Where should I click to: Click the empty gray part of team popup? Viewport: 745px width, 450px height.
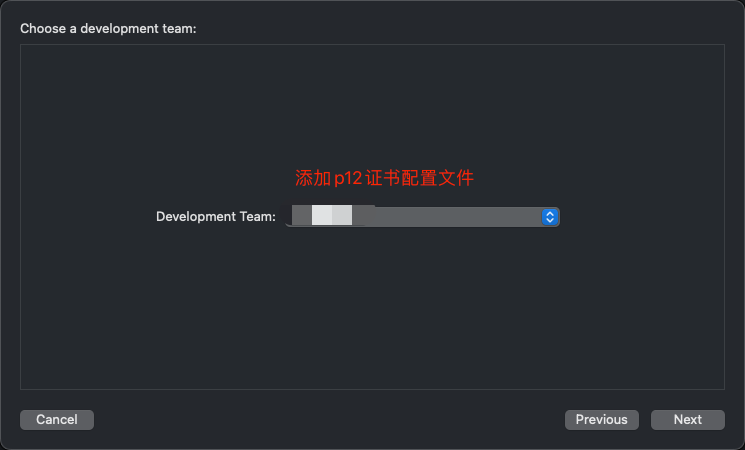click(x=456, y=217)
